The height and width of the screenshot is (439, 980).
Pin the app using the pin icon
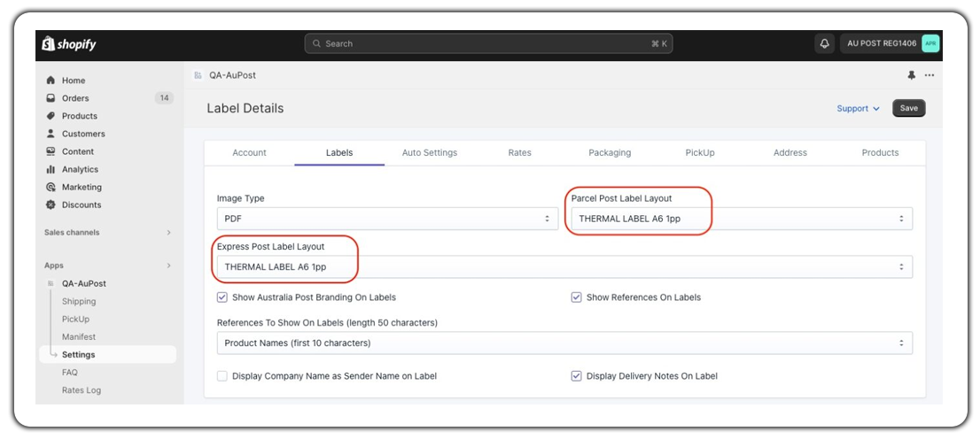[911, 75]
